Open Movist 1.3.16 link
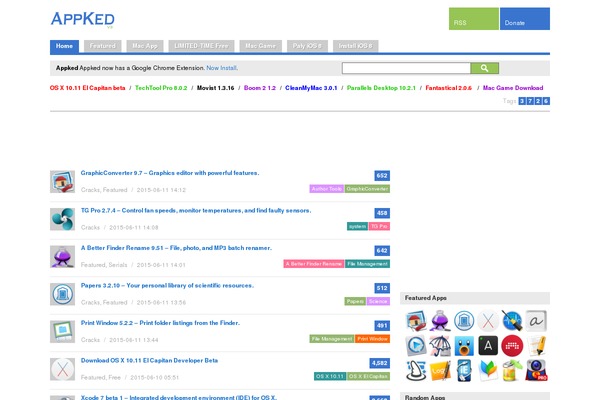 pyautogui.click(x=215, y=88)
